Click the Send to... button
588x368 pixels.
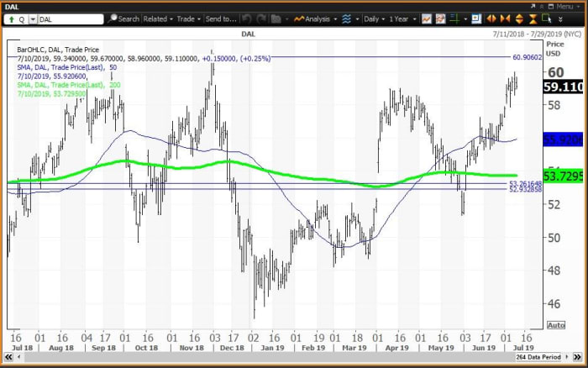click(x=221, y=18)
